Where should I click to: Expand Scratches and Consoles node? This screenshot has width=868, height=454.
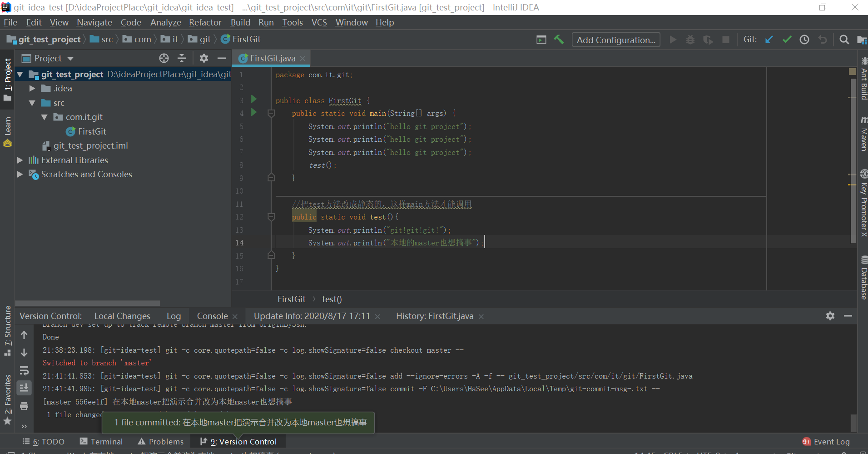20,174
